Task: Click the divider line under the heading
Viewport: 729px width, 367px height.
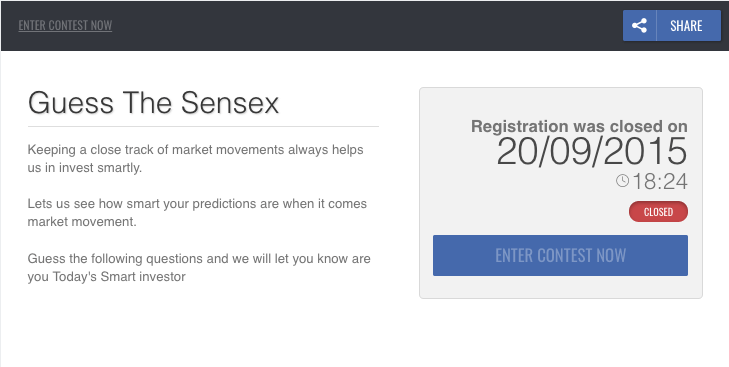Action: point(203,126)
